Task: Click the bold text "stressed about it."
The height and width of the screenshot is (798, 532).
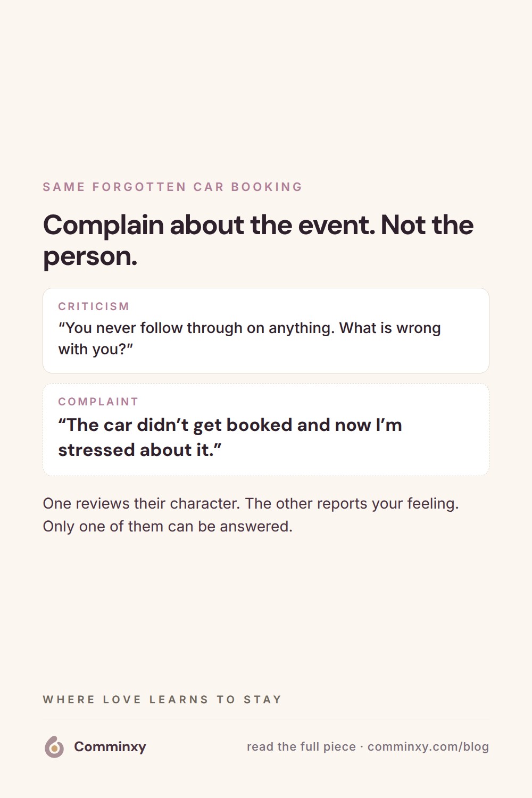Action: tap(139, 450)
